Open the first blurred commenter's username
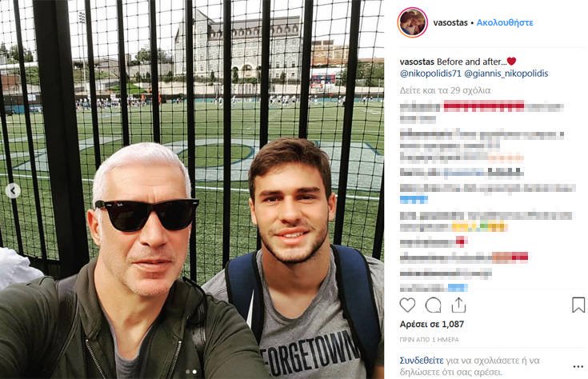 [420, 108]
